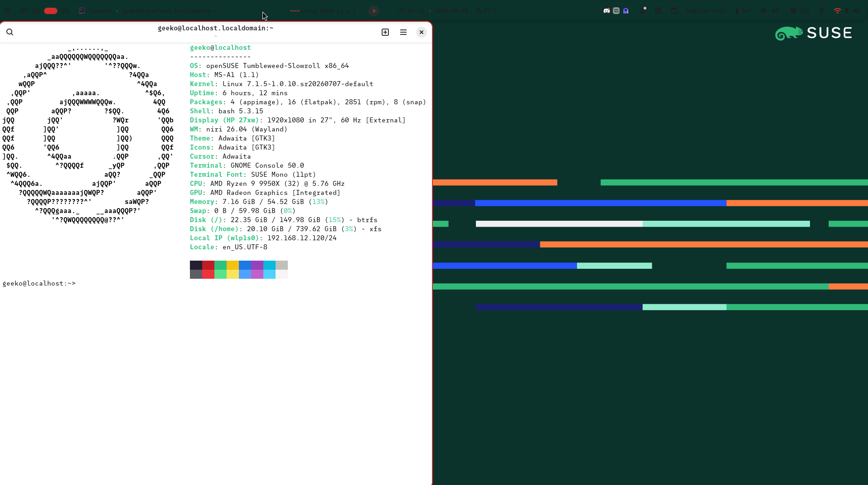Click the Uptime line '6 hours, 12 mins'

(x=239, y=93)
